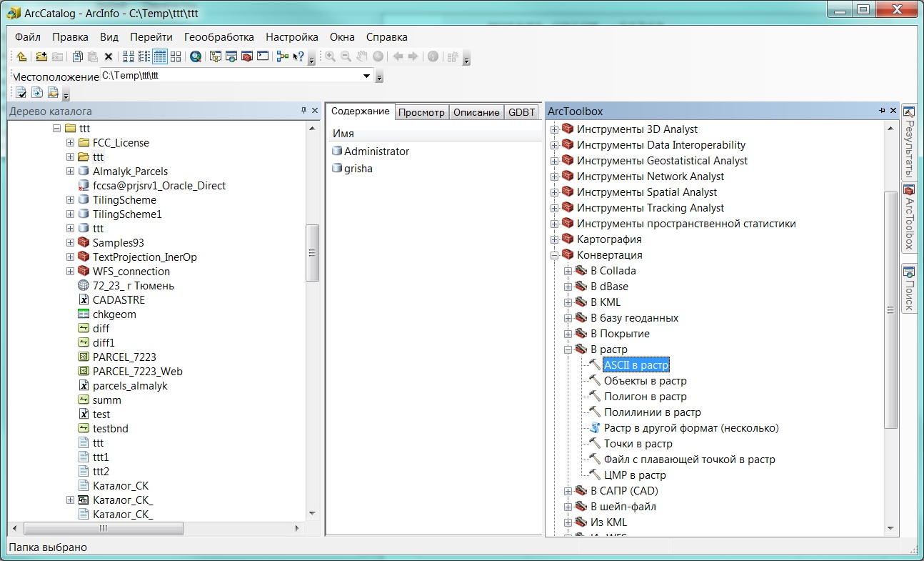Click the Имя column header
Viewport: 924px width, 561px height.
434,134
